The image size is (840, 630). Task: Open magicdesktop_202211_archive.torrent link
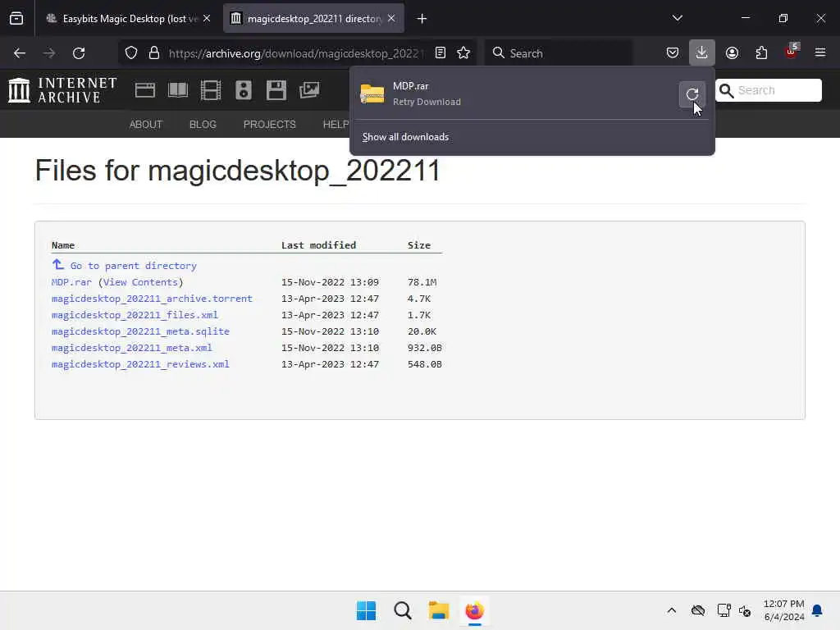click(x=152, y=299)
